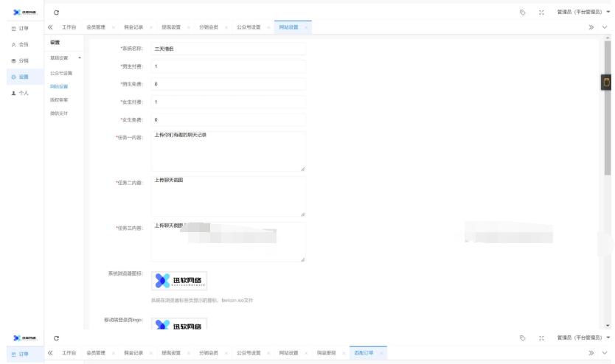Collapse the 基础设置 group in the settings submenu

[66, 57]
